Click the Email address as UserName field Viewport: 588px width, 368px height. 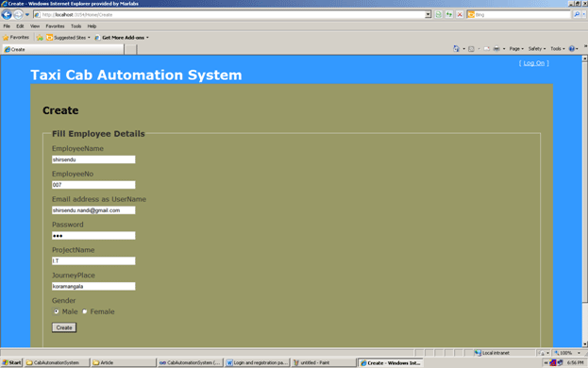tap(93, 210)
